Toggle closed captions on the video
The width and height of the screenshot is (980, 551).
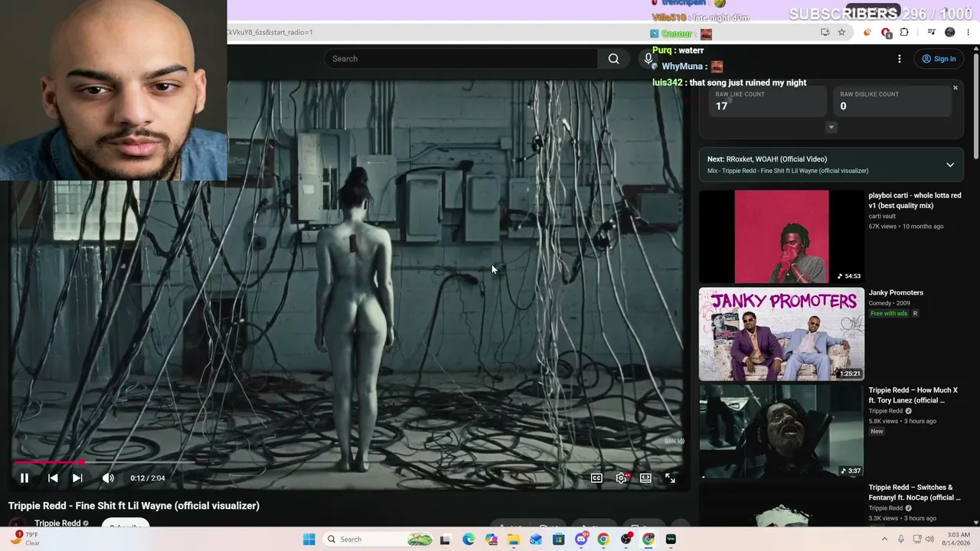[x=596, y=478]
